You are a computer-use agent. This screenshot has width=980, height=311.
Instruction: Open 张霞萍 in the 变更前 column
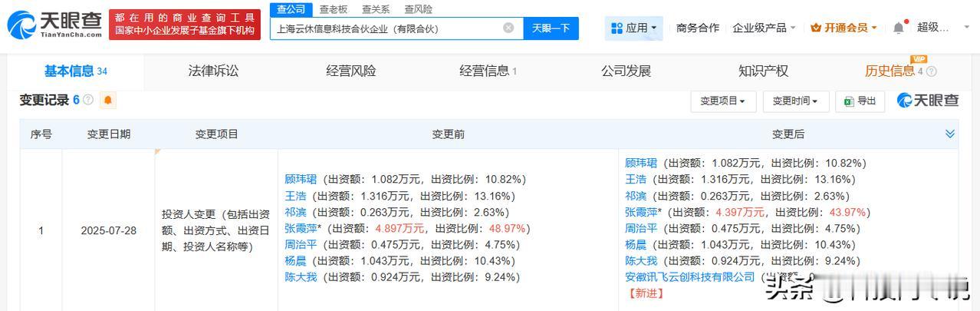tap(301, 229)
